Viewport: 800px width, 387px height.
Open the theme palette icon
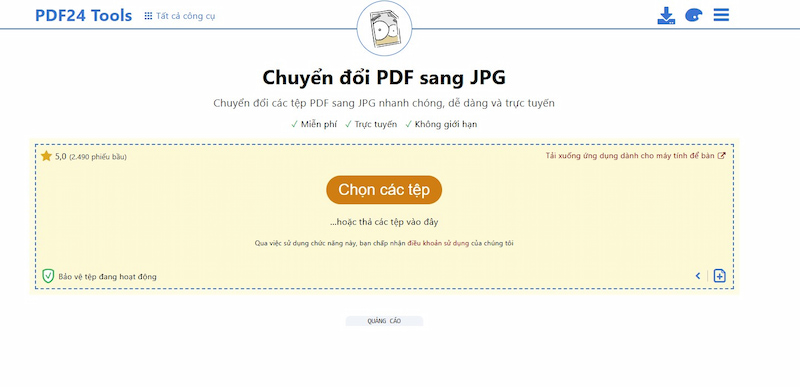tap(693, 15)
